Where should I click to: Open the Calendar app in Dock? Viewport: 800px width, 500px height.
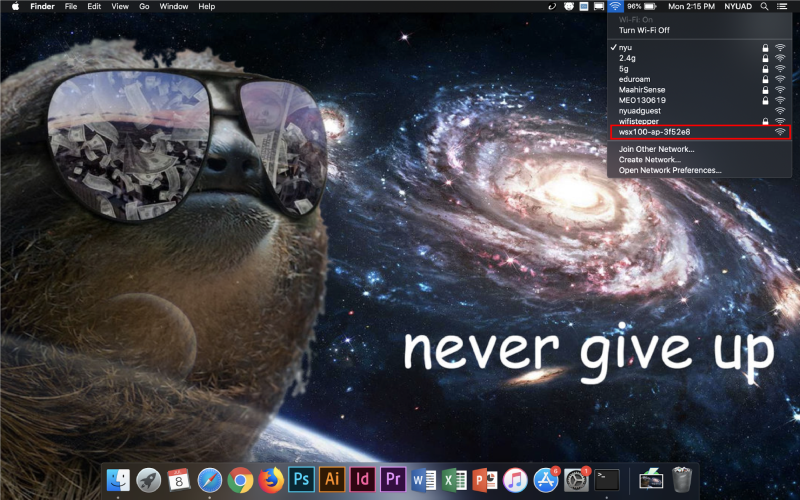pos(179,480)
